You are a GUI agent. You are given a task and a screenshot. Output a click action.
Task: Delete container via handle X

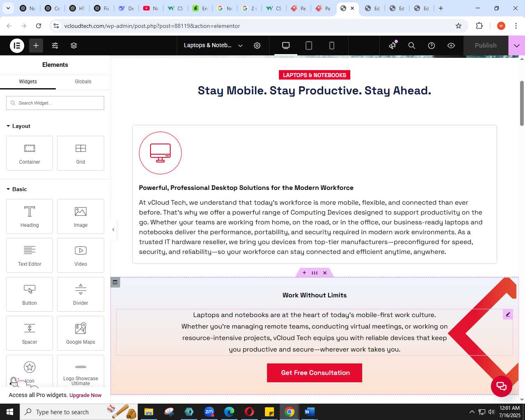[x=325, y=273]
